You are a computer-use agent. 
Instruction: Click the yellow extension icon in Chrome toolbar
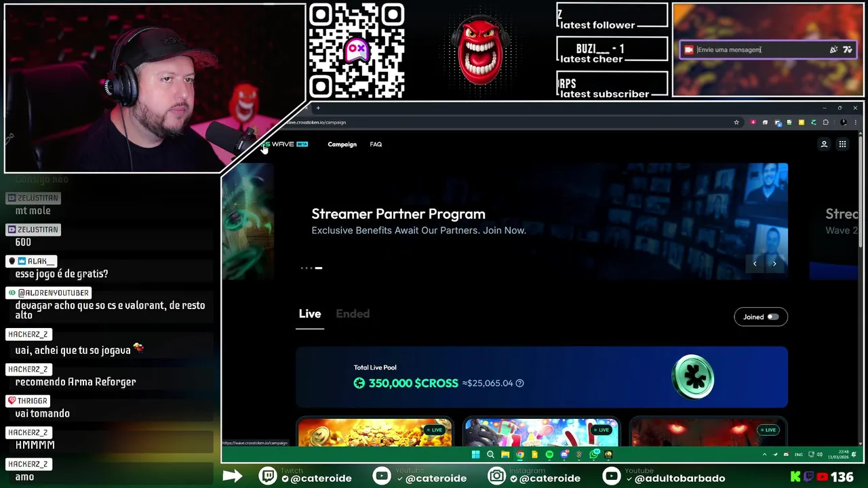[x=802, y=123]
